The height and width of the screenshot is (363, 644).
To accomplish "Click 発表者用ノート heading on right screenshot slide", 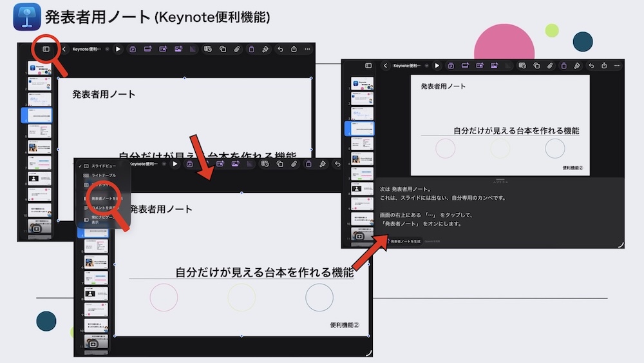I will pyautogui.click(x=443, y=86).
